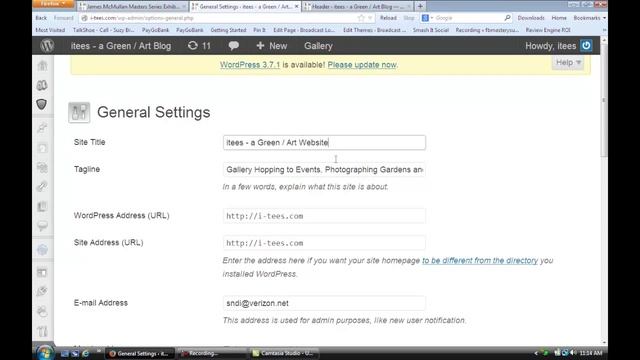Open the round globe icon in sidebar
Image resolution: width=640 pixels, height=360 pixels.
[42, 250]
